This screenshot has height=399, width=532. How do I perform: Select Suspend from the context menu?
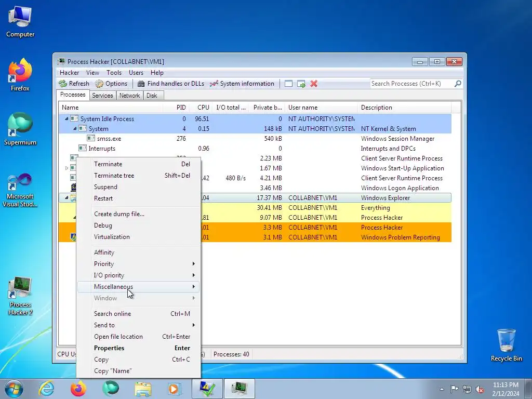tap(138, 187)
